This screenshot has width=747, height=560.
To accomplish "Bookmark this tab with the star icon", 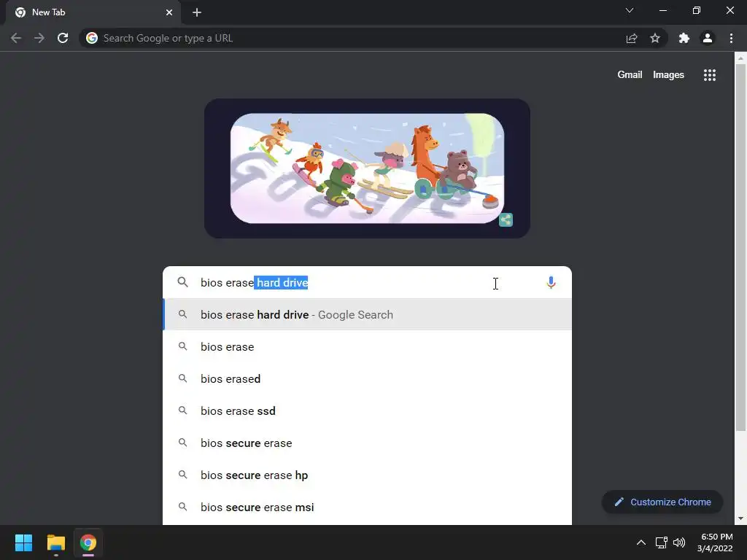I will coord(655,38).
